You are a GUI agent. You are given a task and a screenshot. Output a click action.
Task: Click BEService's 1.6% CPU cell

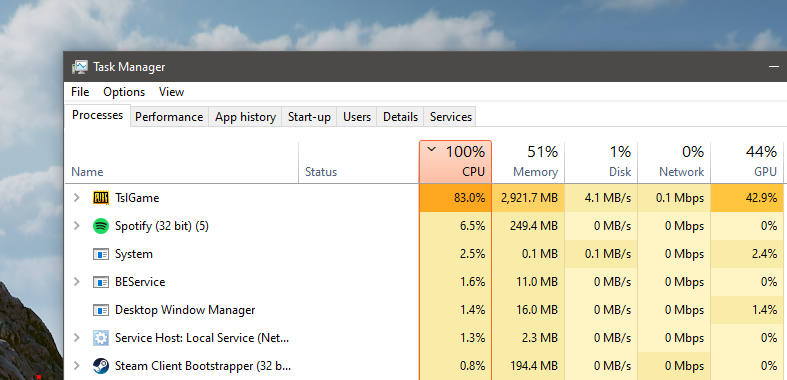455,282
